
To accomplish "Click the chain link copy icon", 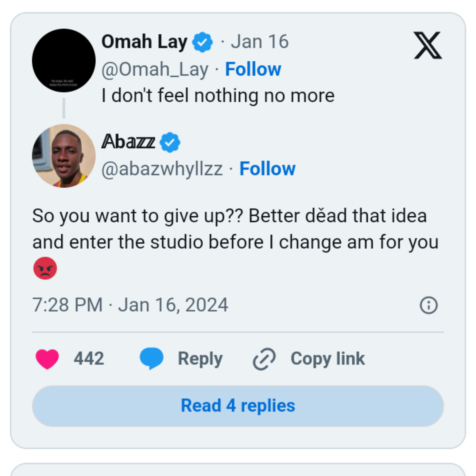I will pyautogui.click(x=264, y=359).
